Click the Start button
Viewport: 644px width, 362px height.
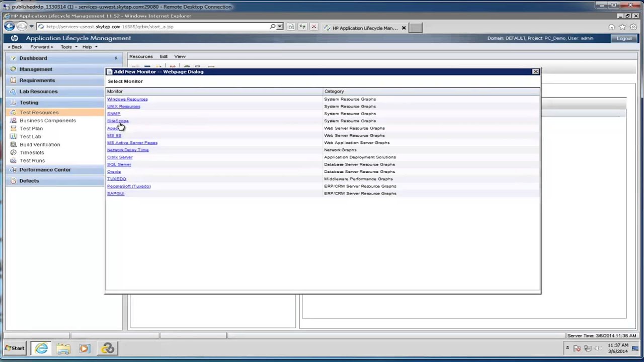tap(15, 348)
